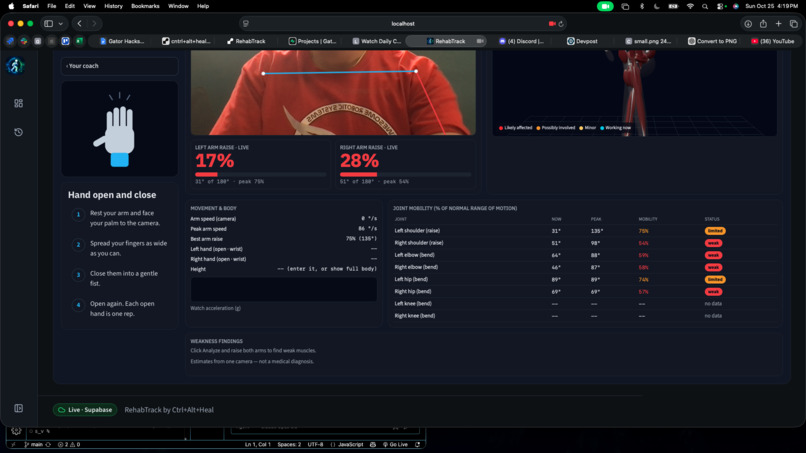Click Go Live in VS Code status bar
The width and height of the screenshot is (806, 453).
pyautogui.click(x=395, y=445)
